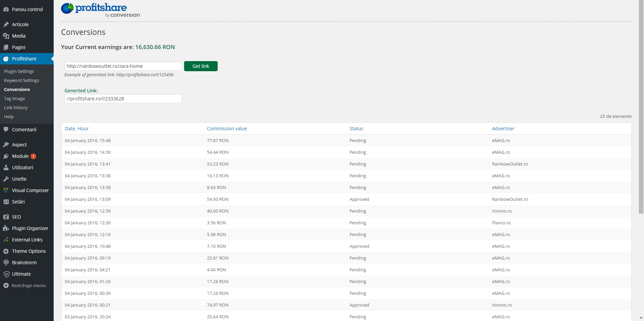644x321 pixels.
Task: Click the 16,630.66 RON earnings value
Action: coord(155,47)
